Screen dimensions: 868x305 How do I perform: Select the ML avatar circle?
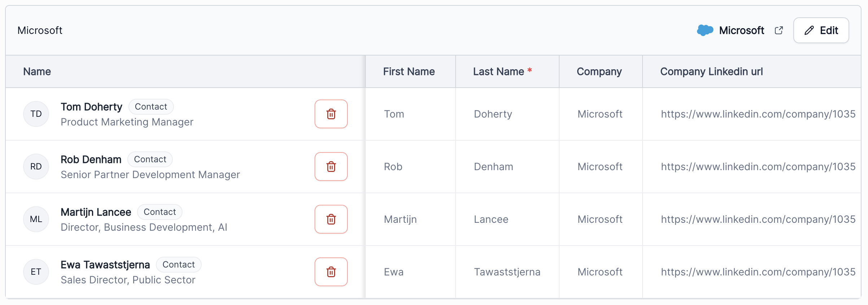tap(36, 219)
